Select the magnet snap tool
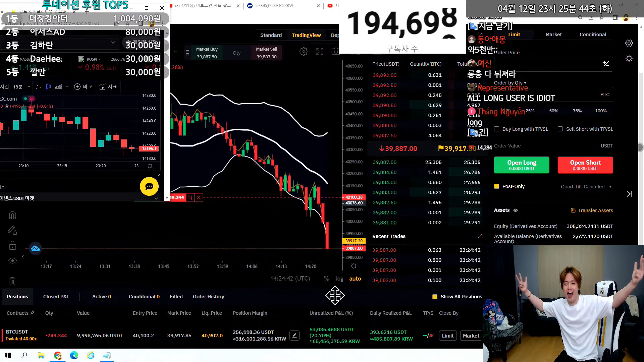This screenshot has width=644, height=362. pyautogui.click(x=12, y=215)
